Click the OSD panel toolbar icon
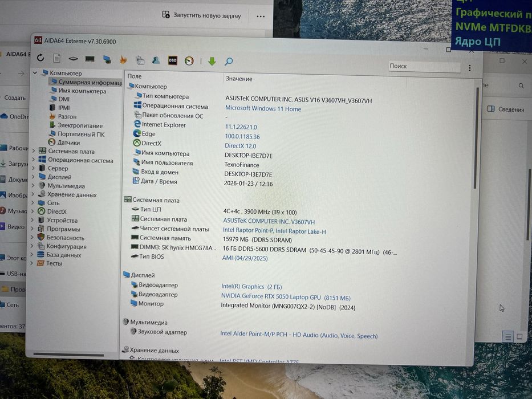 (173, 60)
